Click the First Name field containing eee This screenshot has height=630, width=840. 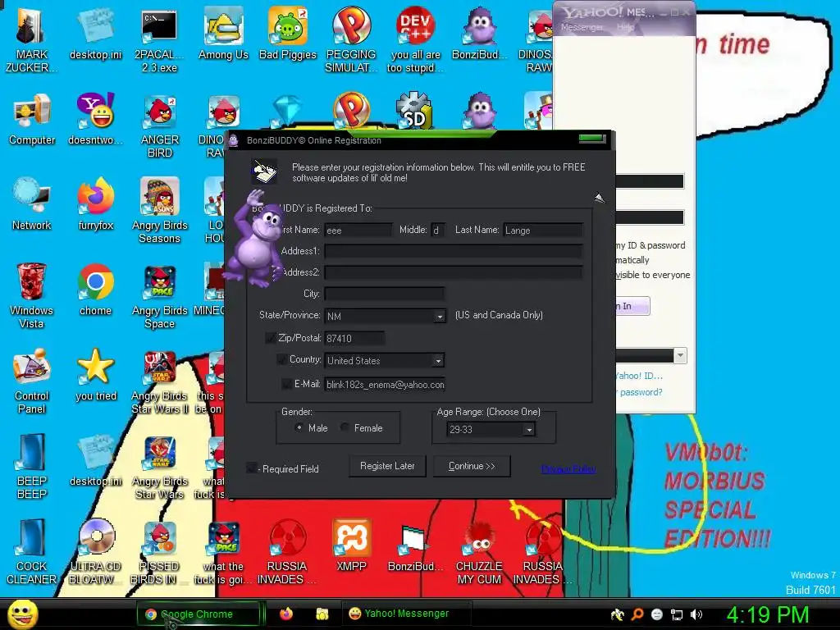tap(358, 231)
